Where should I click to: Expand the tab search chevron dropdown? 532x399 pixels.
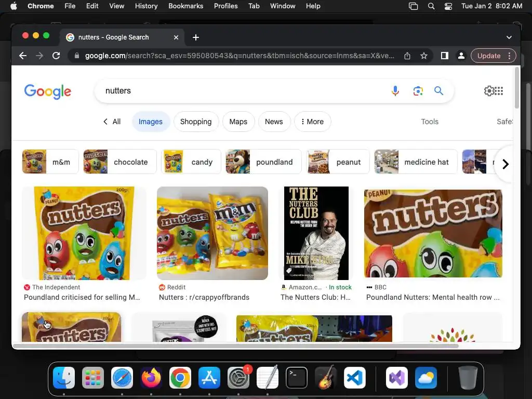509,37
